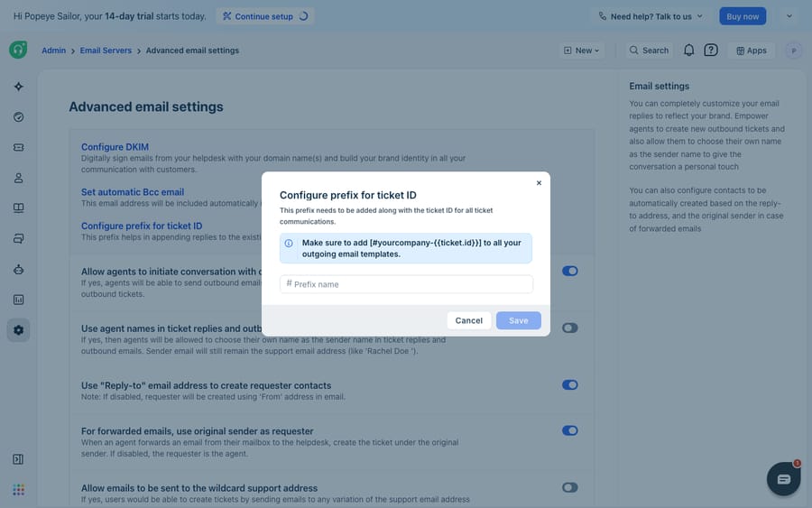This screenshot has width=812, height=508.
Task: Open Set automatic Bcc email link
Action: 133,191
